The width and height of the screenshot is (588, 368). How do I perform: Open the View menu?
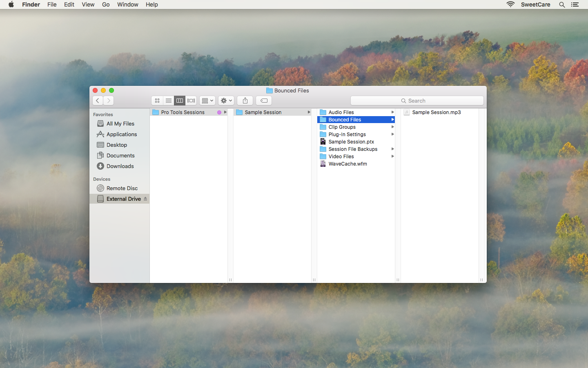coord(88,4)
